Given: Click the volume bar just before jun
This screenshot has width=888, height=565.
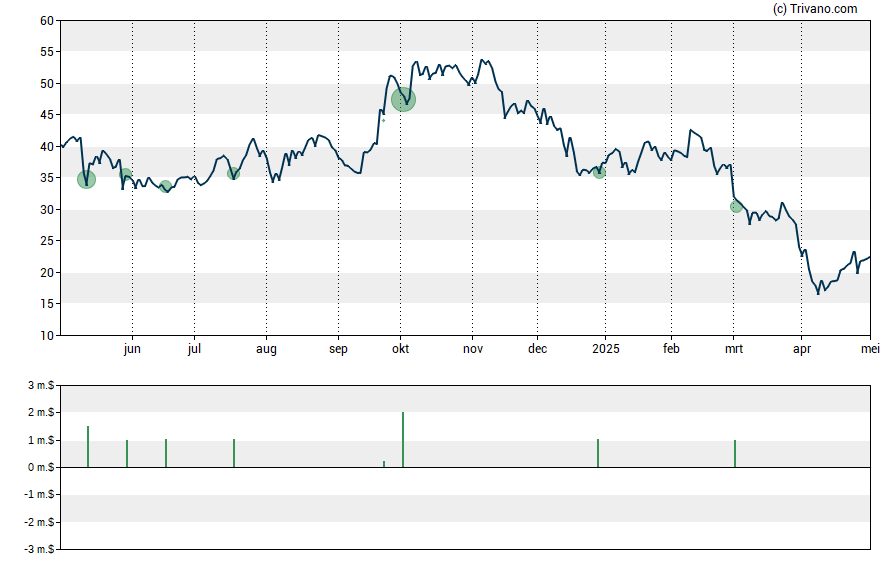Looking at the screenshot, I should tap(127, 454).
